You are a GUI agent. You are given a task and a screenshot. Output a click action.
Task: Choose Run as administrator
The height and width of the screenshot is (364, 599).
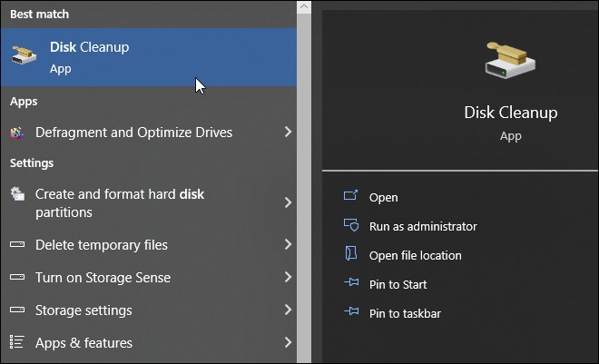pos(423,227)
